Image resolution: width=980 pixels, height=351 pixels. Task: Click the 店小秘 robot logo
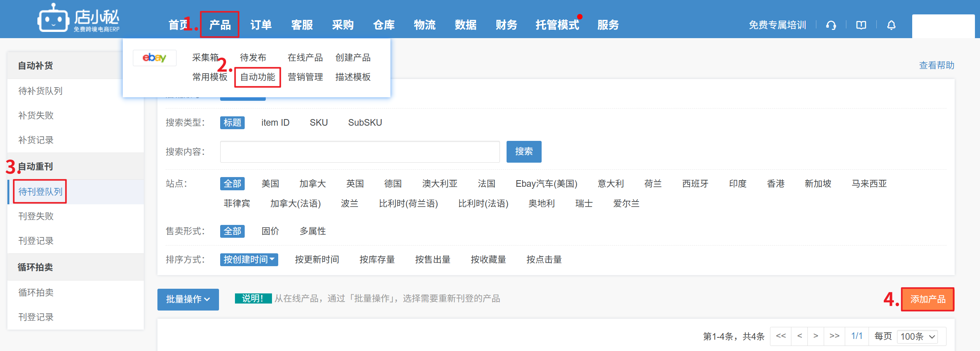click(x=53, y=18)
